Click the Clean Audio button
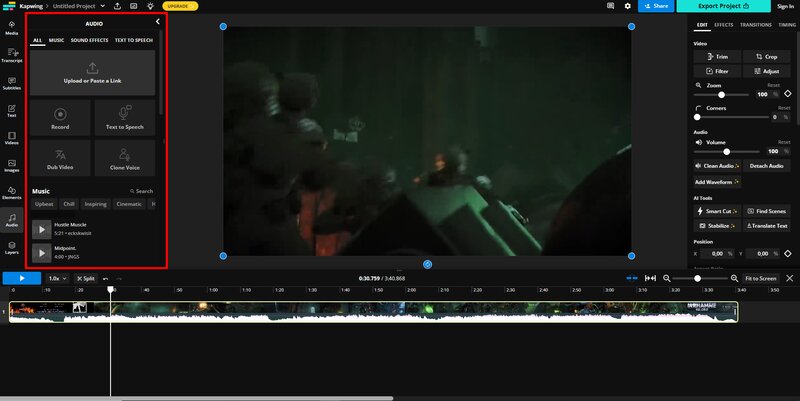Screen dimensions: 800x401 (x=717, y=166)
